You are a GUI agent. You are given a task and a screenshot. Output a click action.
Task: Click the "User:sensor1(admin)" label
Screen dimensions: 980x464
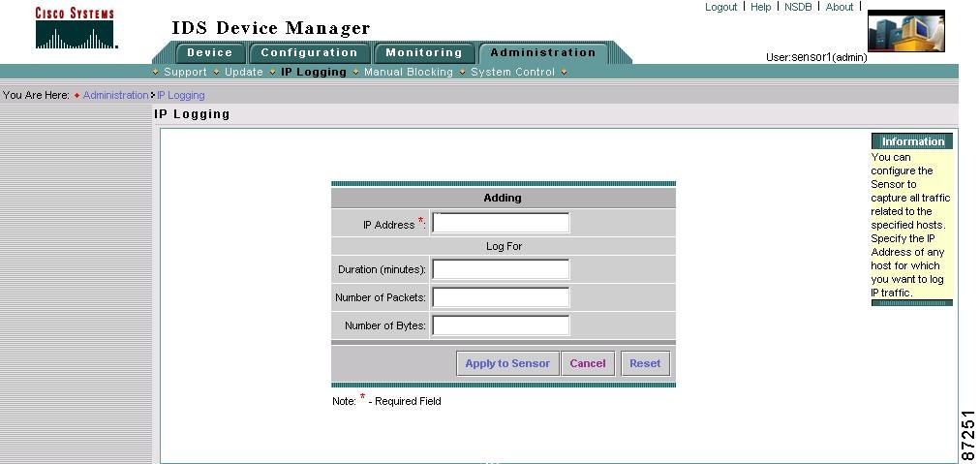click(x=816, y=57)
